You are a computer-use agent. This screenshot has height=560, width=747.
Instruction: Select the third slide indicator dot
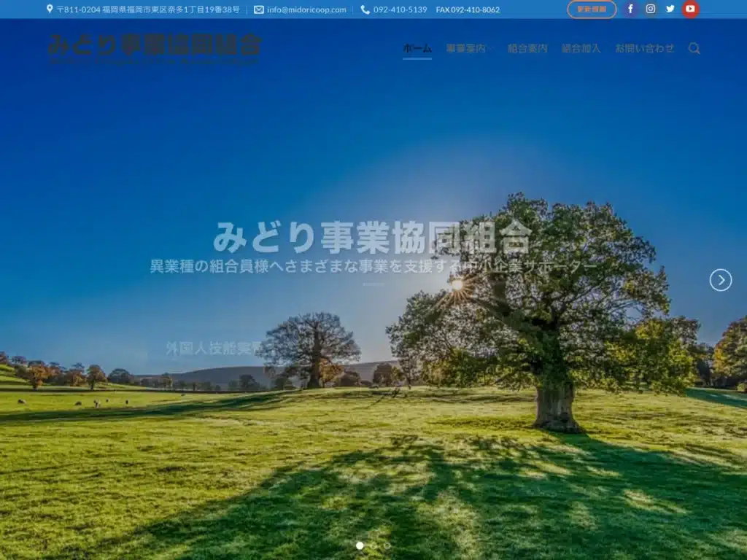pos(387,545)
